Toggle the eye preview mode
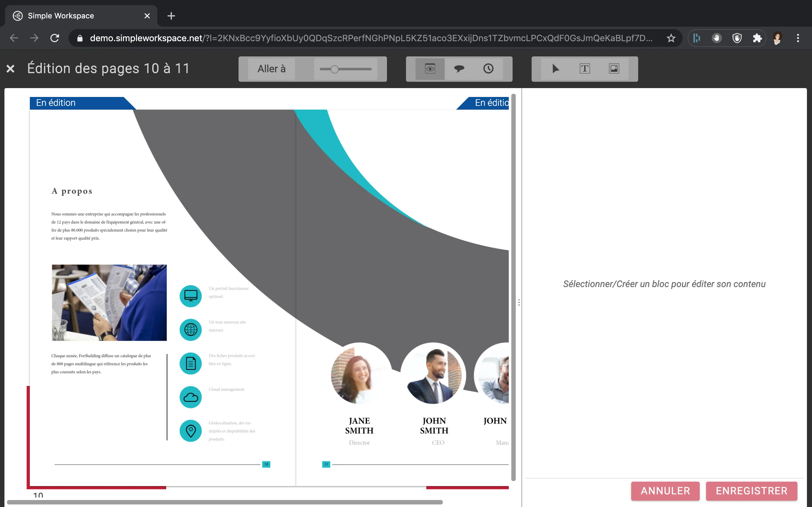 click(430, 69)
